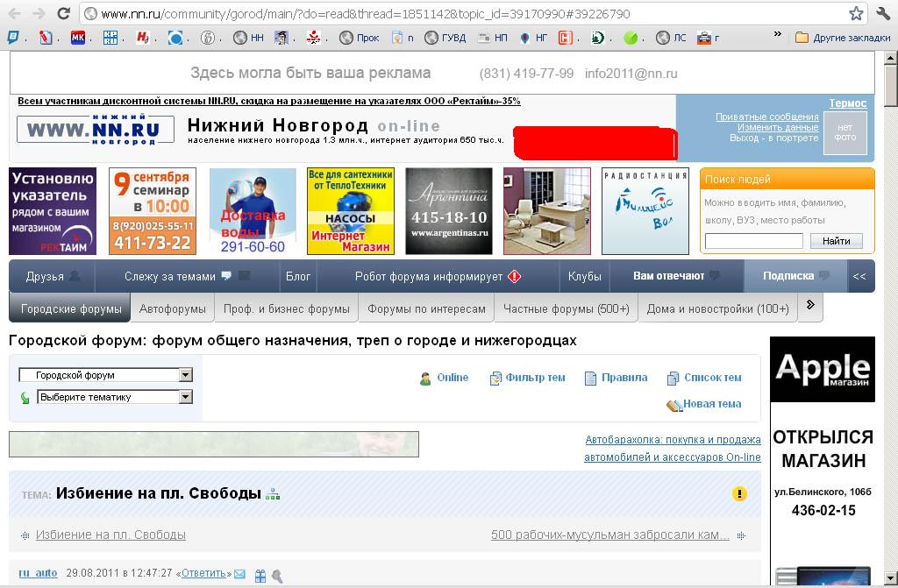
Task: Reload the page with the browser refresh button
Action: click(63, 13)
